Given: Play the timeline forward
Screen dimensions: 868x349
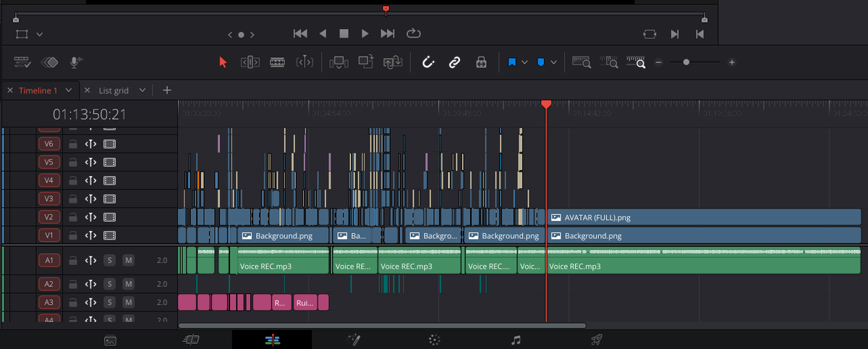Looking at the screenshot, I should coord(365,33).
